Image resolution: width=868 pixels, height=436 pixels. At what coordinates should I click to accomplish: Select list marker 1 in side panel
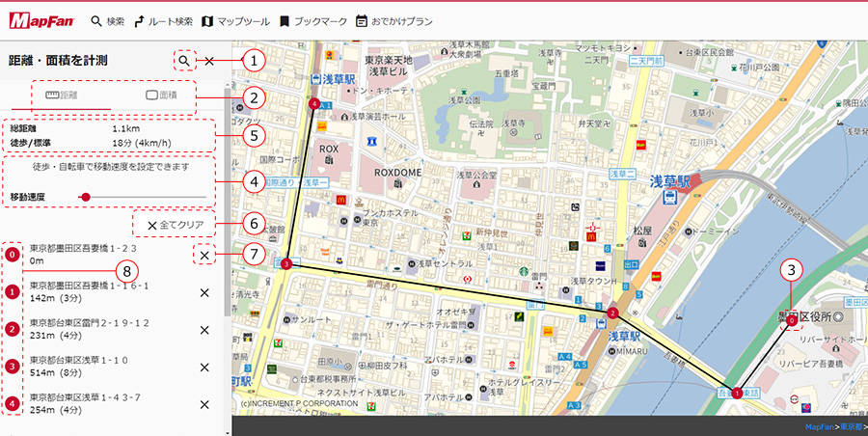pos(13,292)
